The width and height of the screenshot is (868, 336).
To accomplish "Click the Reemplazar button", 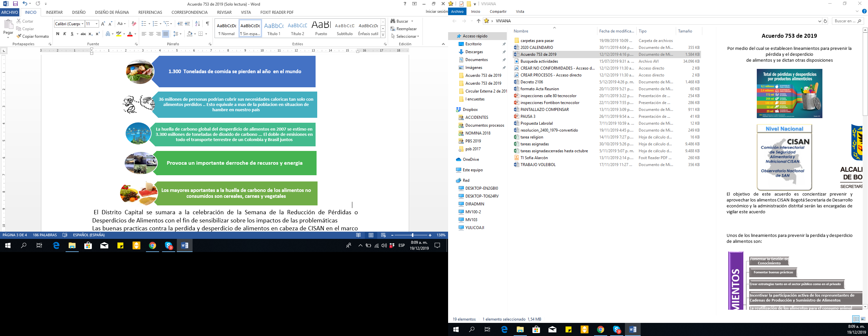I will tap(404, 29).
